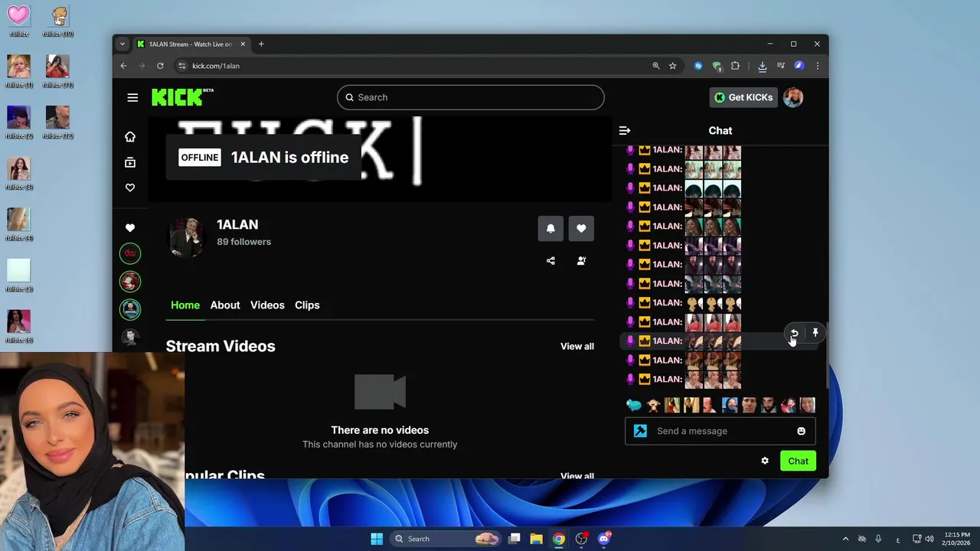The height and width of the screenshot is (551, 980).
Task: Toggle following 1ALAN with the heart button
Action: pyautogui.click(x=581, y=228)
